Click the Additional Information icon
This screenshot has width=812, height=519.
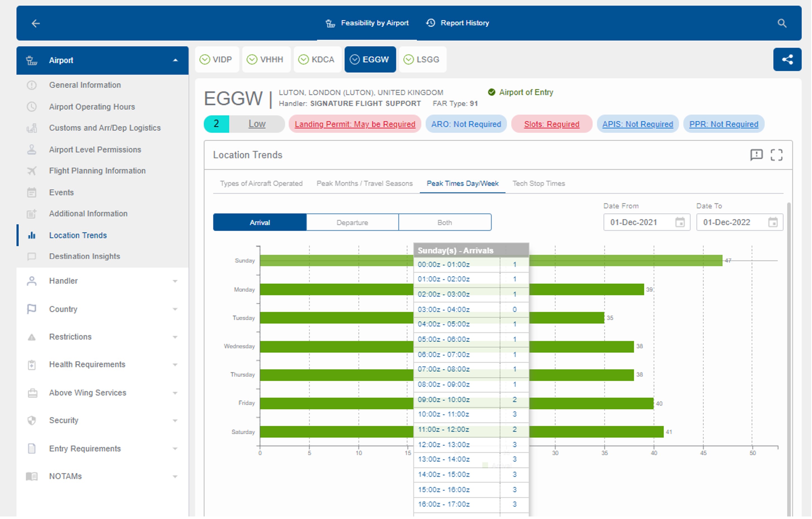32,214
